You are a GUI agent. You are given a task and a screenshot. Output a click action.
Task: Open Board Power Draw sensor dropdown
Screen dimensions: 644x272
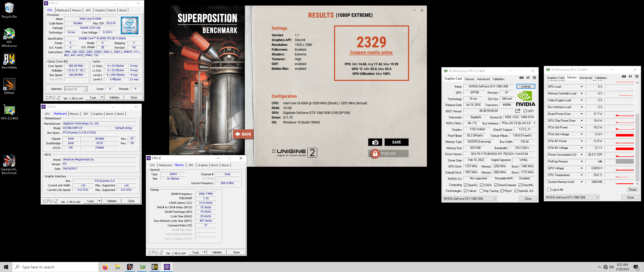point(582,114)
